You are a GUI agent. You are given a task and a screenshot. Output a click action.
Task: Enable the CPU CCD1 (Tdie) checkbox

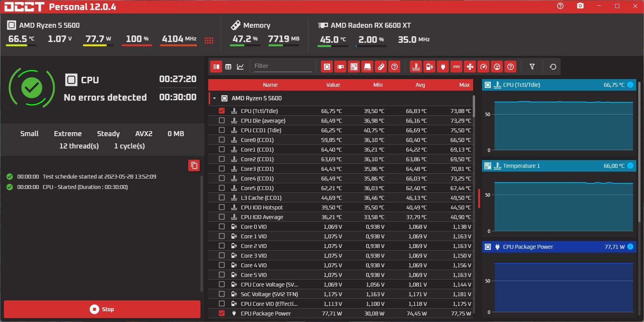(x=221, y=130)
